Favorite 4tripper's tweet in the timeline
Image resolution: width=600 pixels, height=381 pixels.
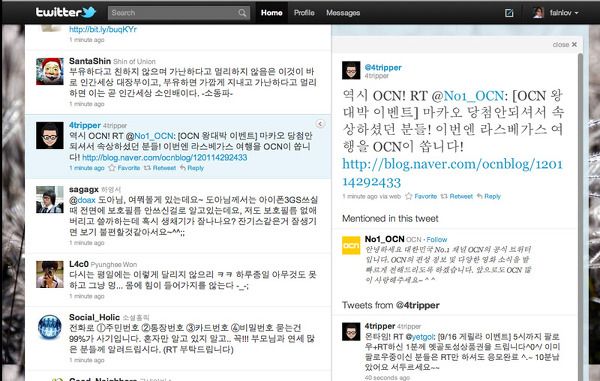[x=124, y=168]
